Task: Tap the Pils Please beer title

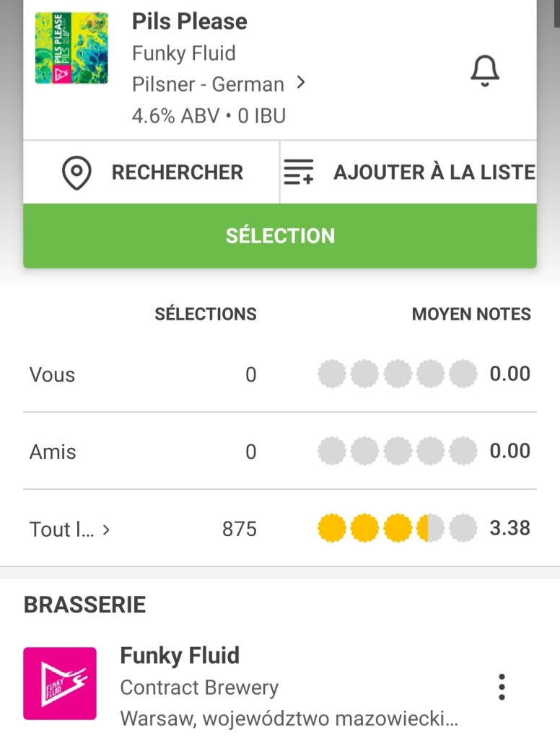Action: click(189, 22)
